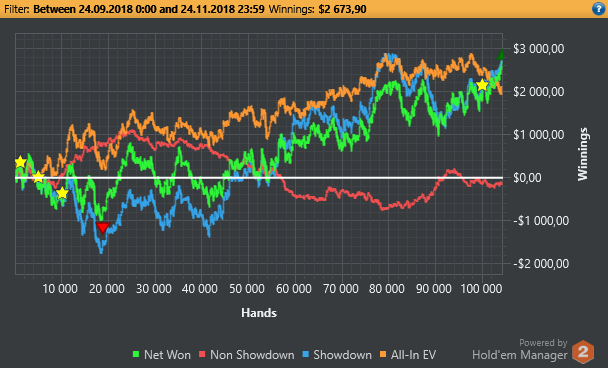Click the Hands x-axis title
Screen dimensions: 608x368
pyautogui.click(x=259, y=313)
